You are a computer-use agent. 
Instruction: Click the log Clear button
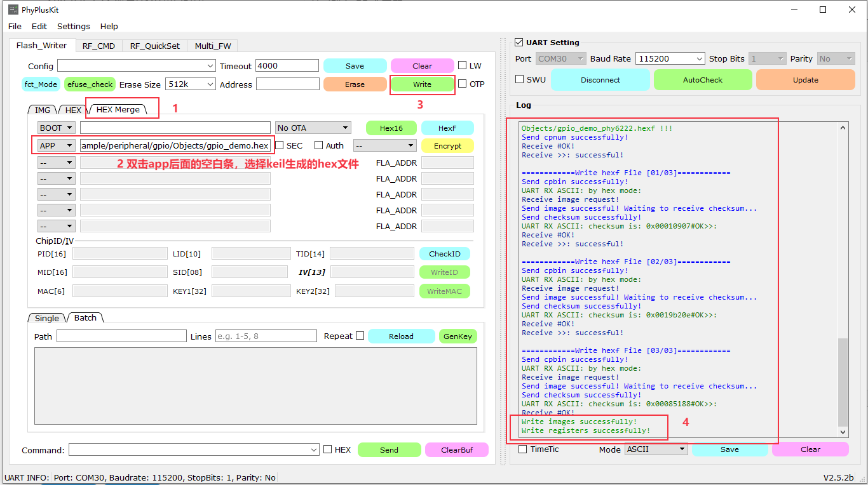[x=810, y=449]
